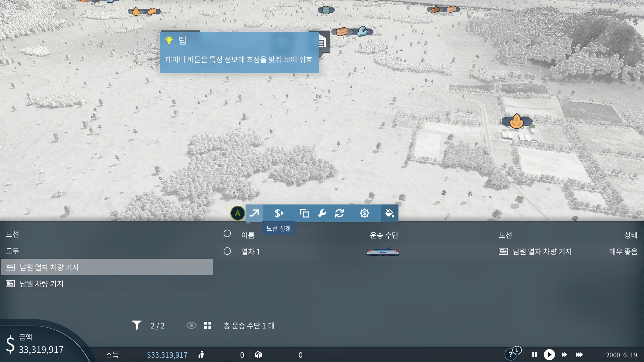
Task: Sort by 이름 column header
Action: tap(248, 235)
